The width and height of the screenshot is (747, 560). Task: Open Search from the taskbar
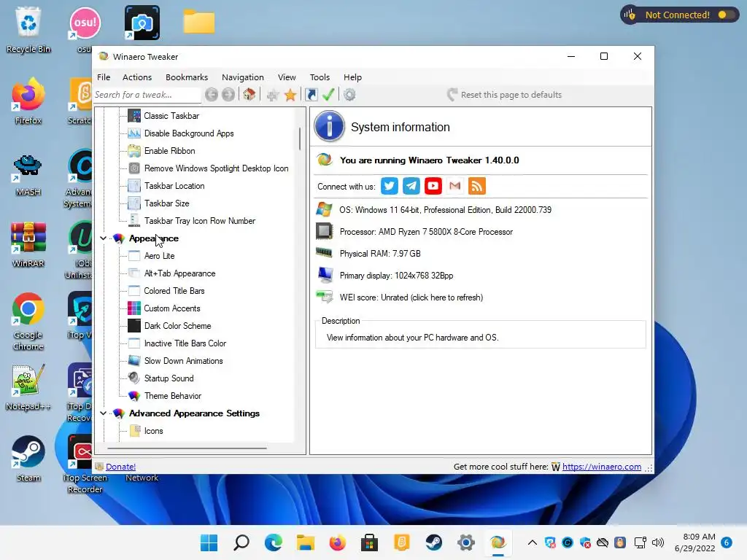241,542
